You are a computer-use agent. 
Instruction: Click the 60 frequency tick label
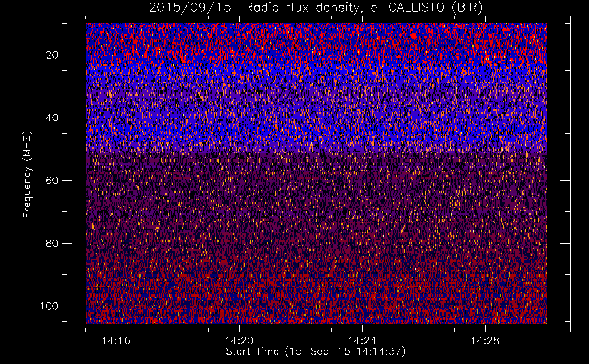(52, 181)
